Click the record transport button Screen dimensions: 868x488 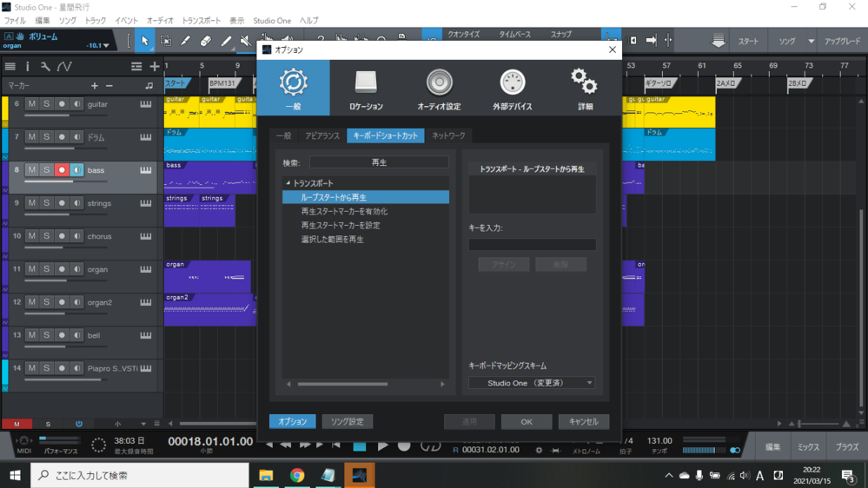pyautogui.click(x=404, y=446)
